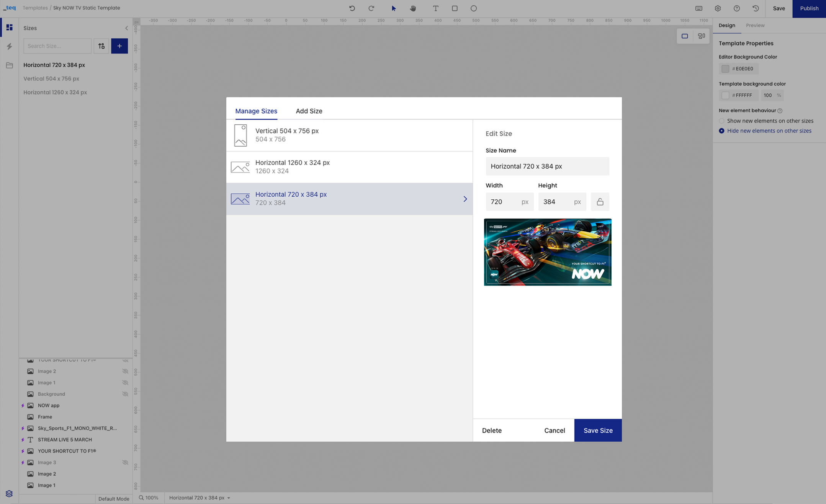The image size is (826, 504).
Task: Click the plus add size button
Action: point(119,46)
